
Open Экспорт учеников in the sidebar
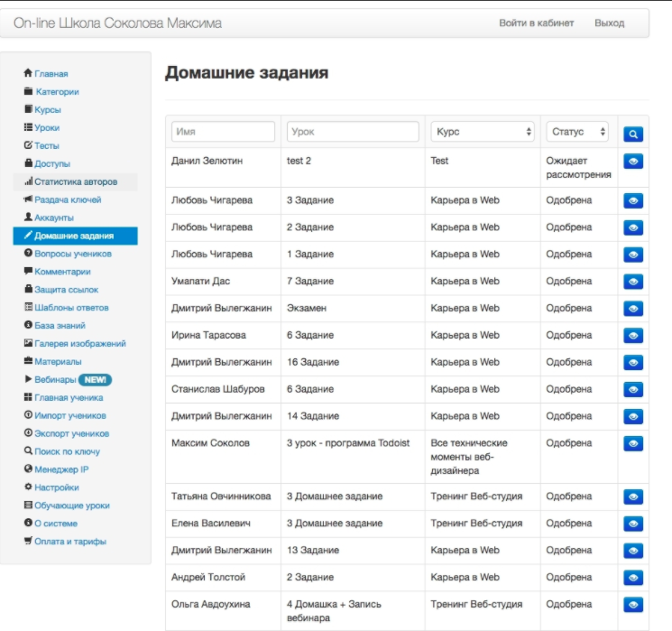point(71,433)
